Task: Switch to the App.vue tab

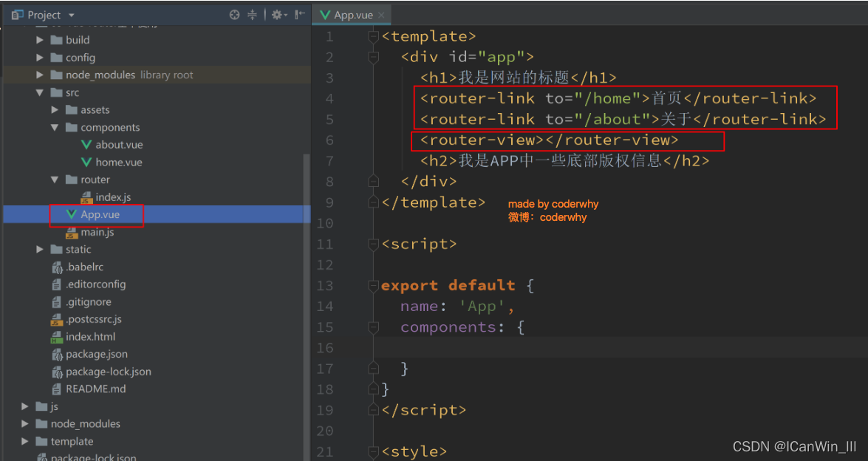Action: [352, 15]
